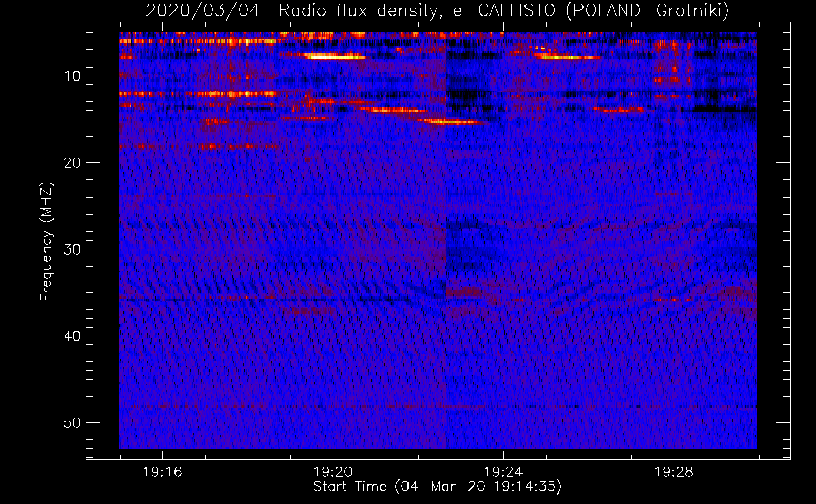Click the 50 MHz frequency tick label
Screen dimensions: 816x504
pos(73,423)
